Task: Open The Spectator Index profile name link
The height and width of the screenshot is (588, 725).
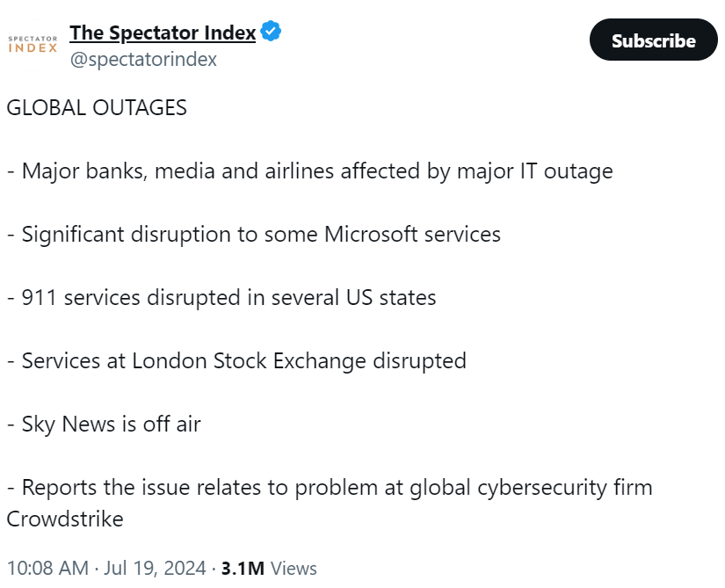Action: pyautogui.click(x=163, y=33)
